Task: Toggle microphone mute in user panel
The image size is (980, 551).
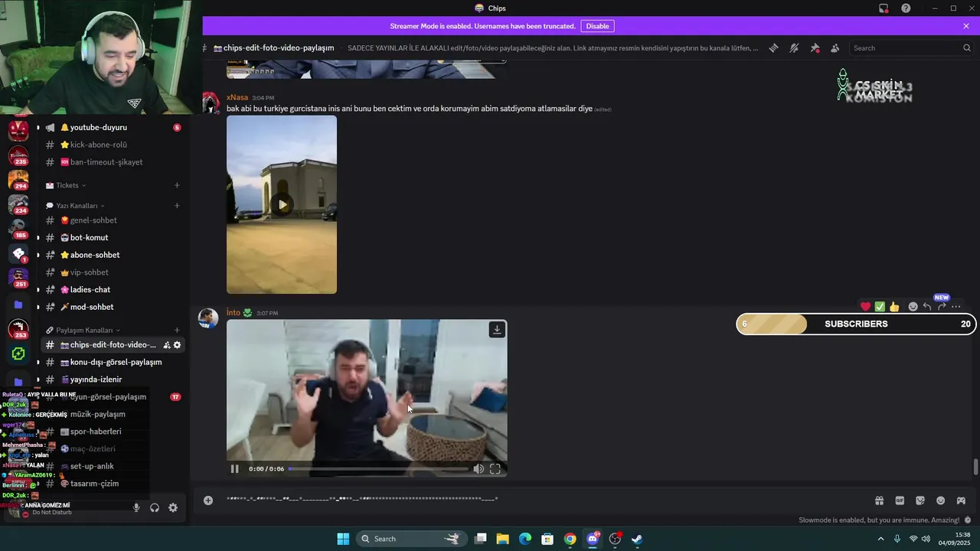Action: coord(136,507)
